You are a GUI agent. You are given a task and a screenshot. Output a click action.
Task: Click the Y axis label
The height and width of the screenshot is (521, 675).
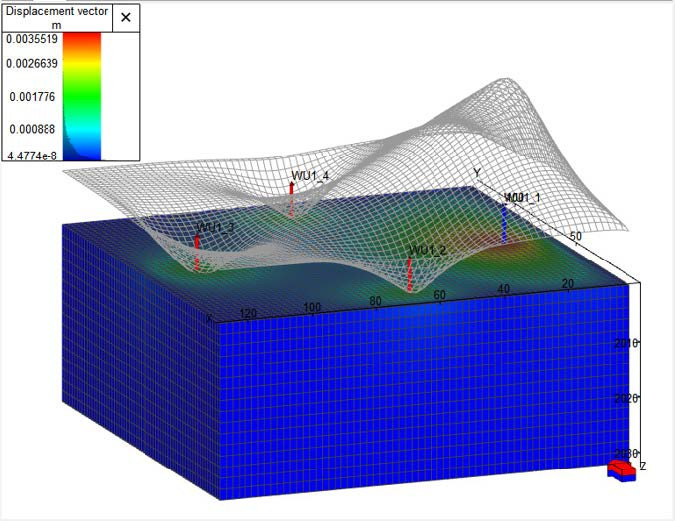pos(477,173)
